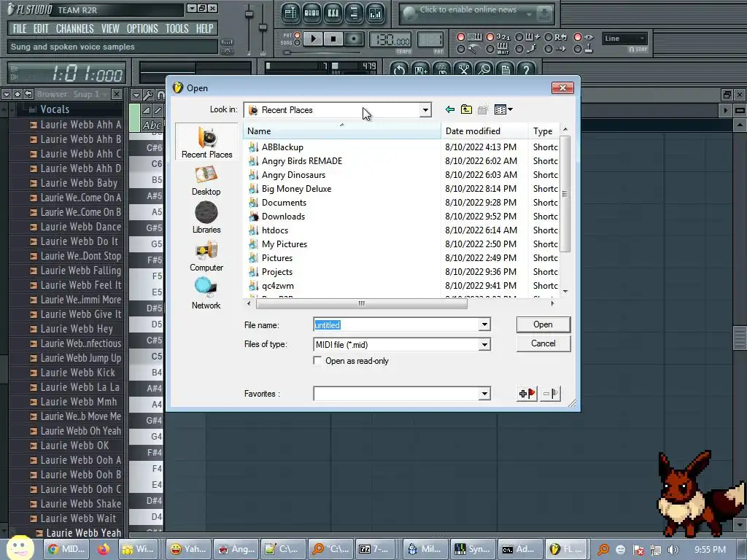Open the Piano Roll view icon

click(333, 13)
